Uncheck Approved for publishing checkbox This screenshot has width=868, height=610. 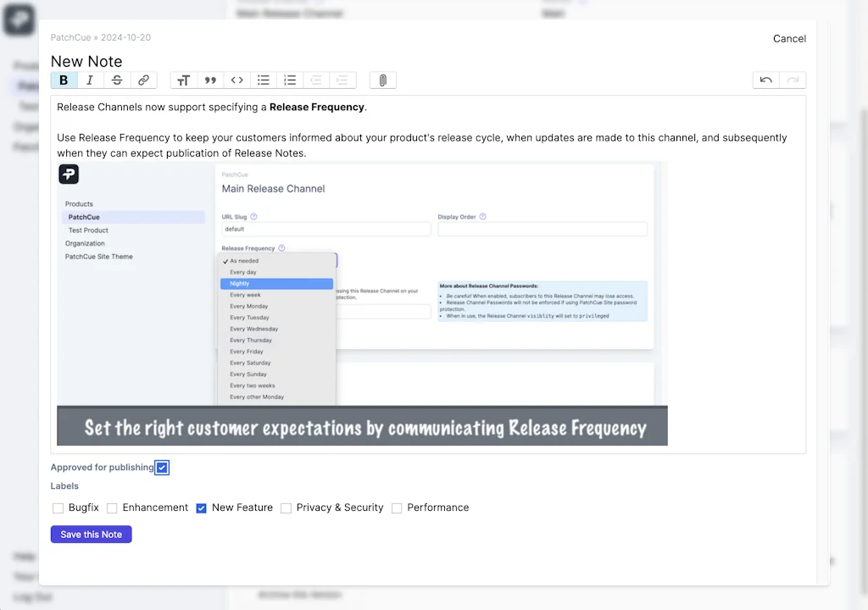[162, 468]
